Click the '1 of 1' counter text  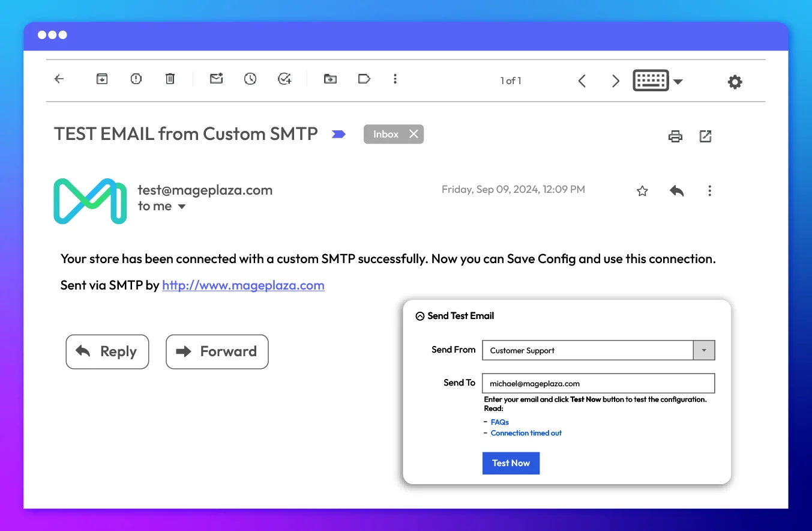[x=511, y=80]
